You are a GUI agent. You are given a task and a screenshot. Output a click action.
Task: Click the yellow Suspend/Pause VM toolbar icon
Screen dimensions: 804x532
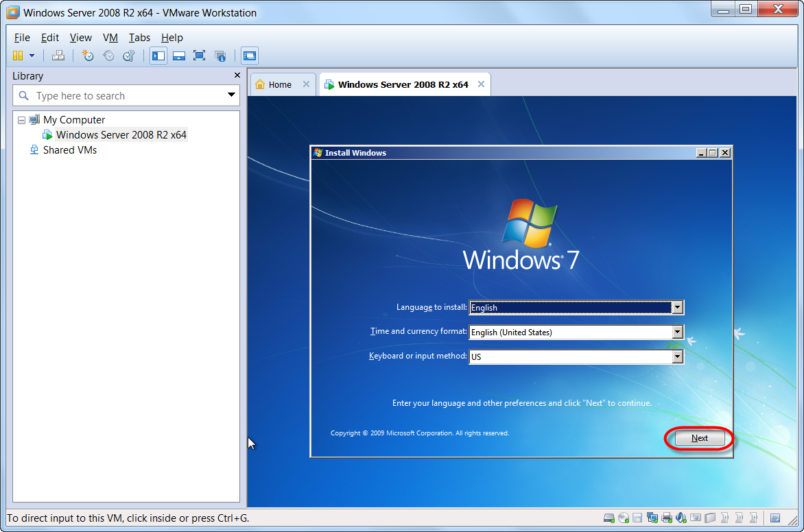18,56
